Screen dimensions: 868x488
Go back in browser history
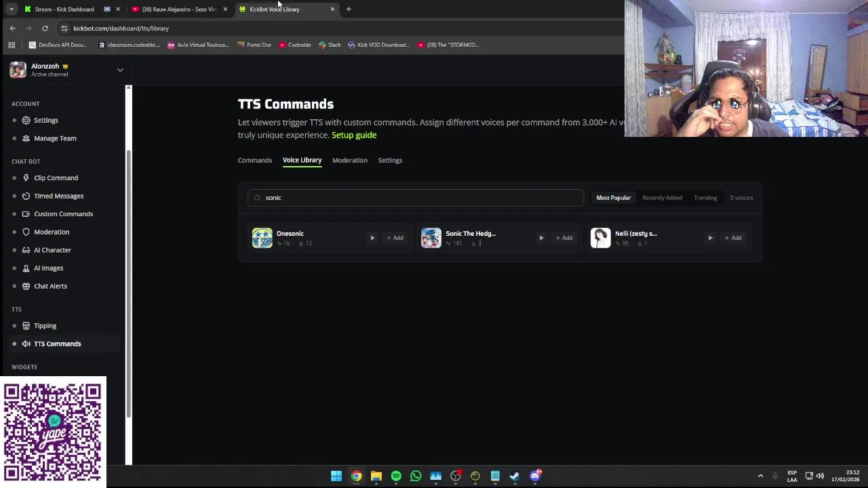tap(12, 28)
